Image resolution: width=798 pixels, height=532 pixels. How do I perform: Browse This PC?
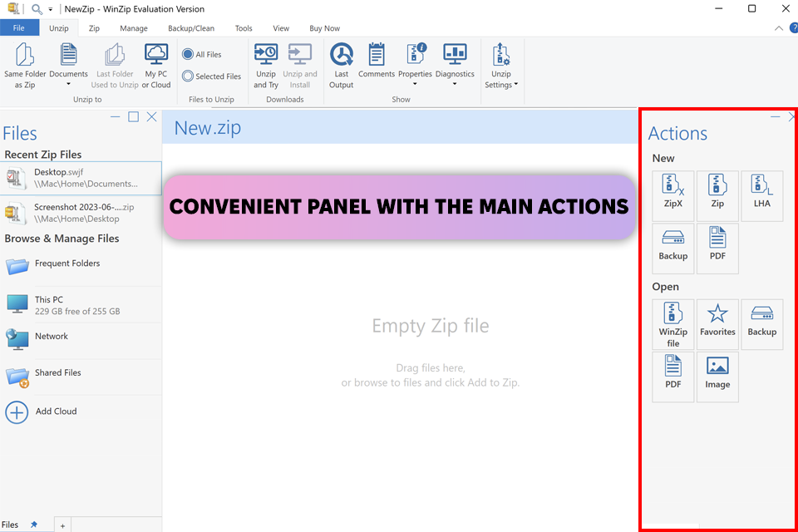pyautogui.click(x=81, y=304)
